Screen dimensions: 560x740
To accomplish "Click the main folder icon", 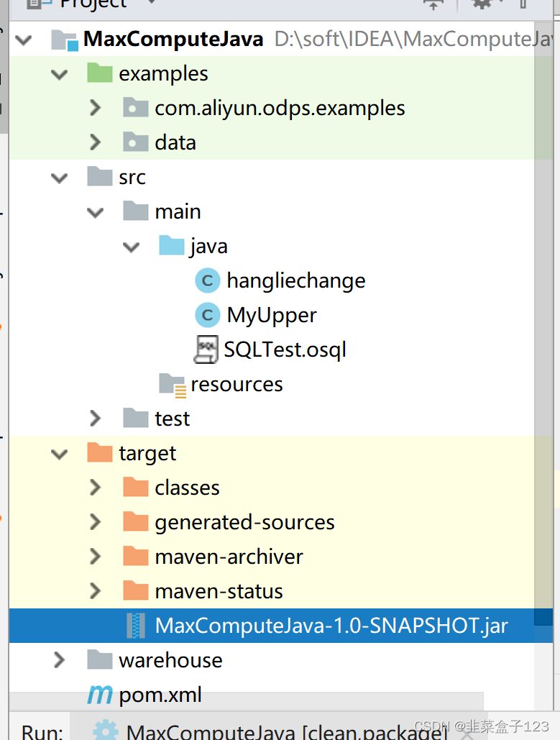I will 136,211.
